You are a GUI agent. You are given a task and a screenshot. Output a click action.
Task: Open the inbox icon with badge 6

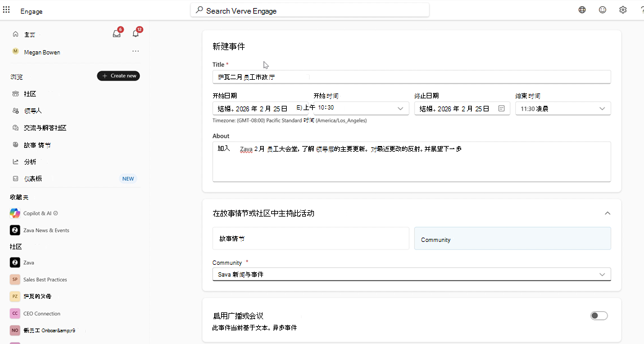click(117, 33)
